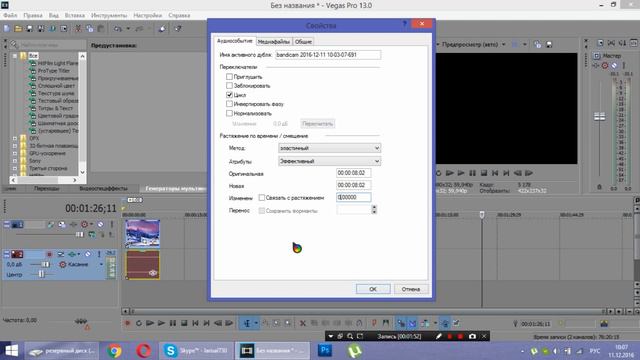Enable the Нормализовать checkbox
The image size is (640, 360).
[x=229, y=113]
